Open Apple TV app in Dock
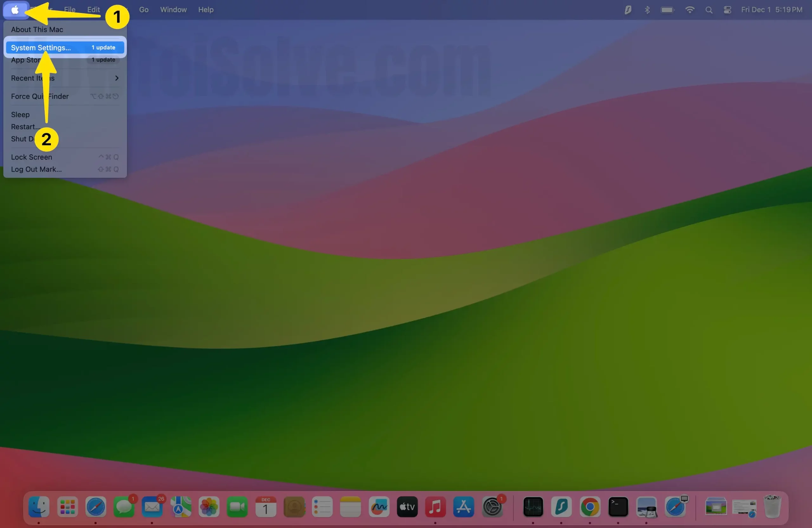Screen dimensions: 812x528 pyautogui.click(x=407, y=507)
